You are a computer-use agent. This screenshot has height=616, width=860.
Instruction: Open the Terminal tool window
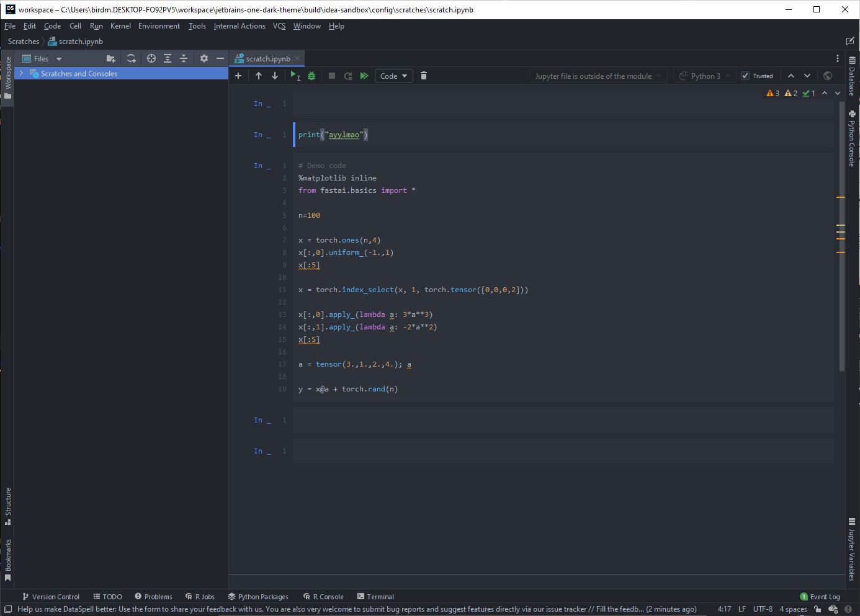pos(375,596)
